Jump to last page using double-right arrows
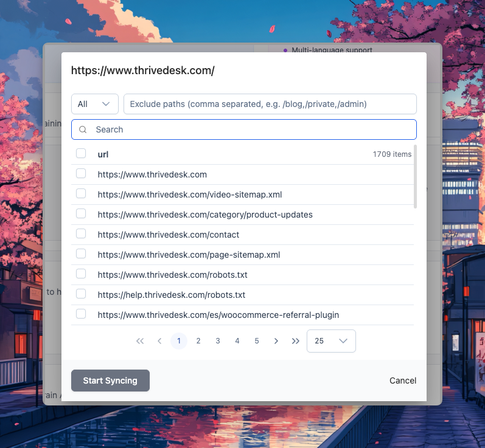 coord(296,341)
